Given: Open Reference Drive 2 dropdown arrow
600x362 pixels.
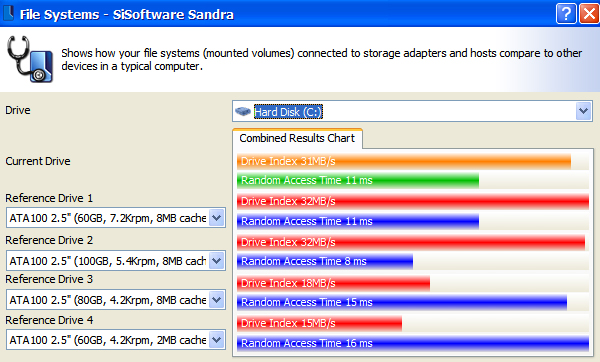Looking at the screenshot, I should point(217,261).
